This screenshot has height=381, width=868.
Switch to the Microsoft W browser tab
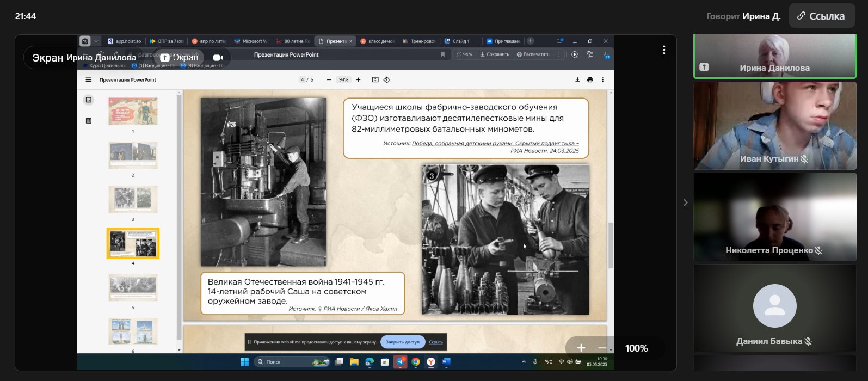click(x=251, y=41)
